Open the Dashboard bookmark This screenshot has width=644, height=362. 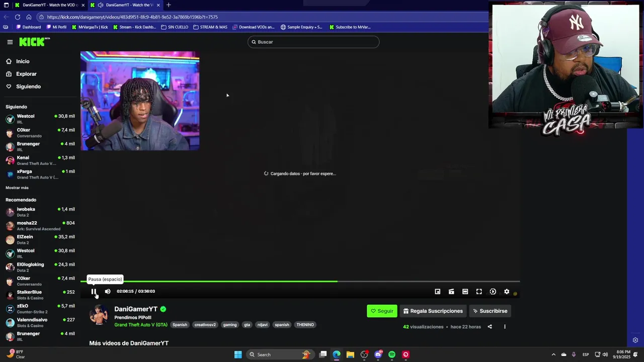(x=29, y=27)
